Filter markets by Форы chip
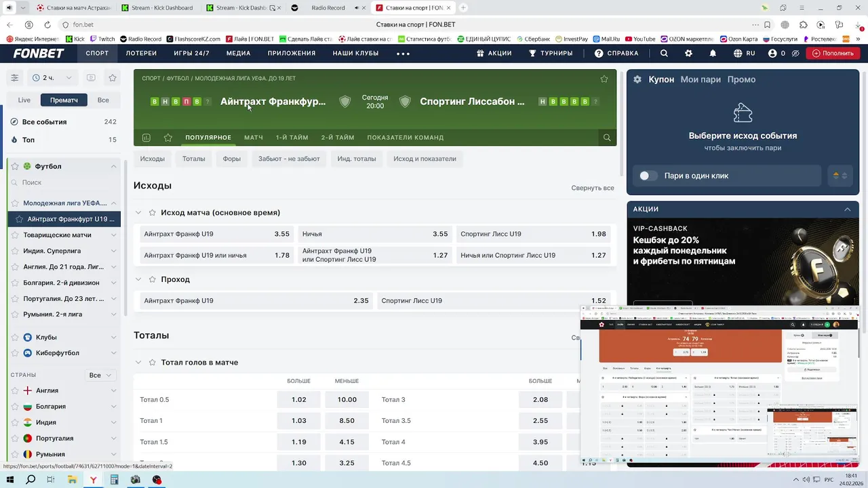 232,159
